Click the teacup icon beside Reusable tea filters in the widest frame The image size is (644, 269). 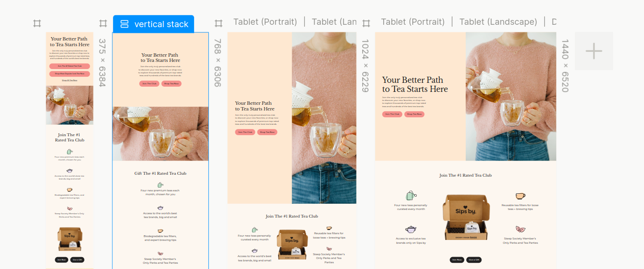click(520, 196)
